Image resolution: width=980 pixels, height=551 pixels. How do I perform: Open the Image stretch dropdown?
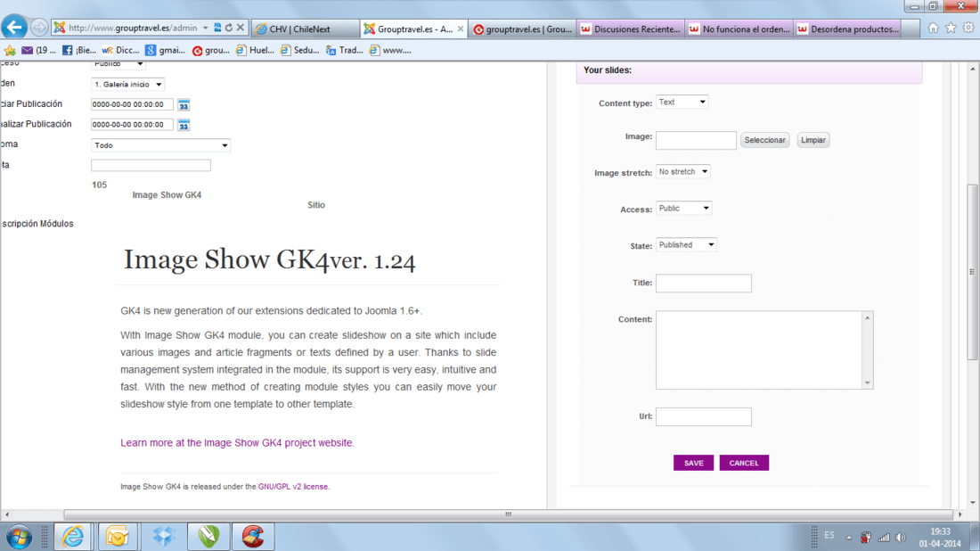coord(682,171)
